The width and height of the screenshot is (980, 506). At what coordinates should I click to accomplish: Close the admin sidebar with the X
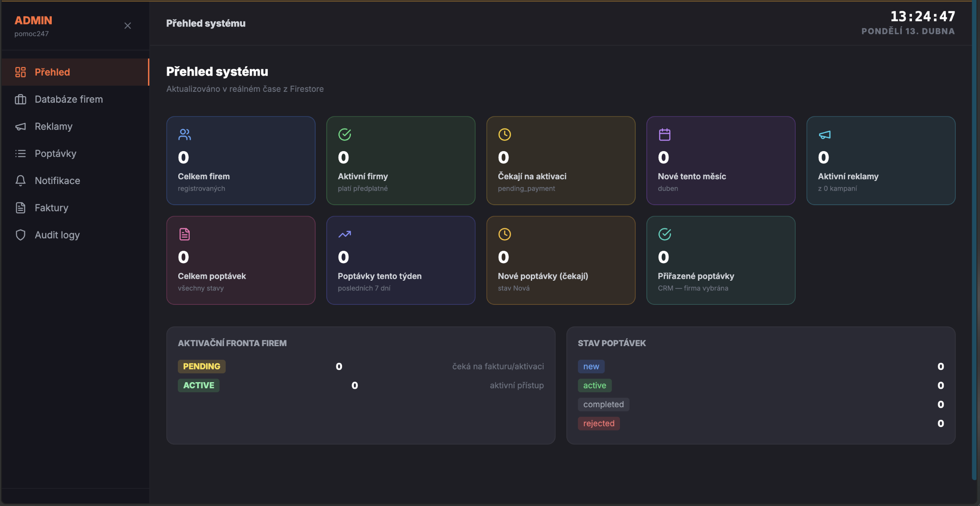[128, 26]
